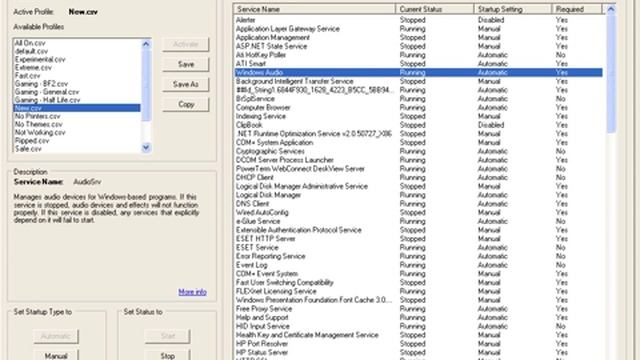Select PowerTerm WebConnect DeskView Server row
Screen dimensions: 640x360
(x=418, y=169)
